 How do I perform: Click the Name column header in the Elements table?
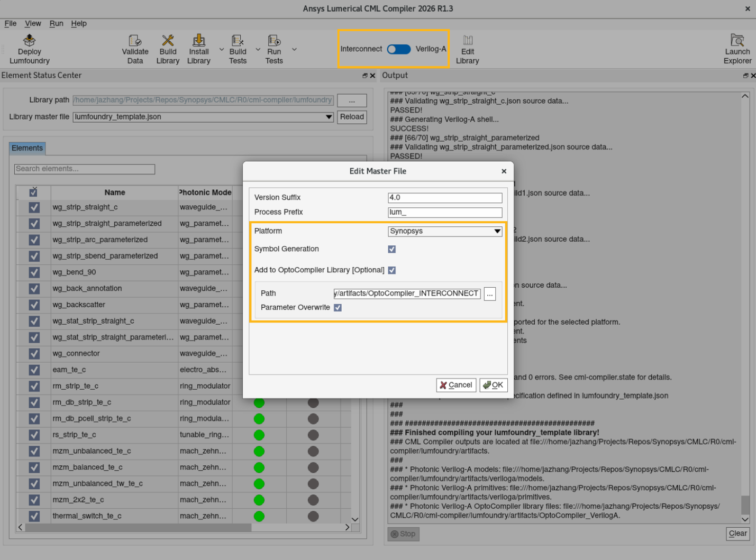click(115, 192)
